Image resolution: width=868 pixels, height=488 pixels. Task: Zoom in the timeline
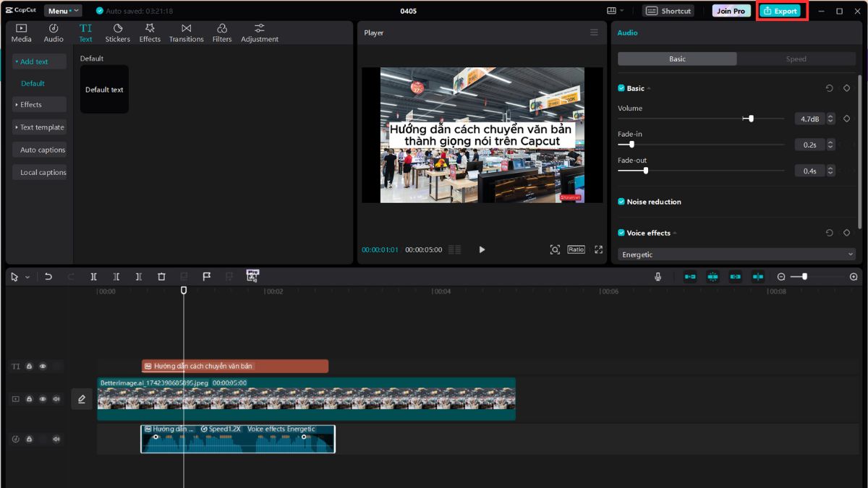(854, 277)
